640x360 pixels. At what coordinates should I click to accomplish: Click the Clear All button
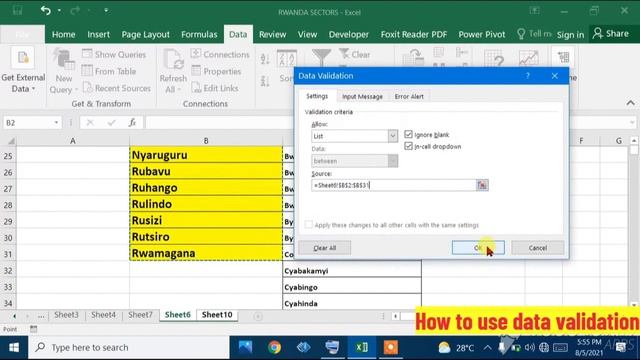(x=324, y=248)
